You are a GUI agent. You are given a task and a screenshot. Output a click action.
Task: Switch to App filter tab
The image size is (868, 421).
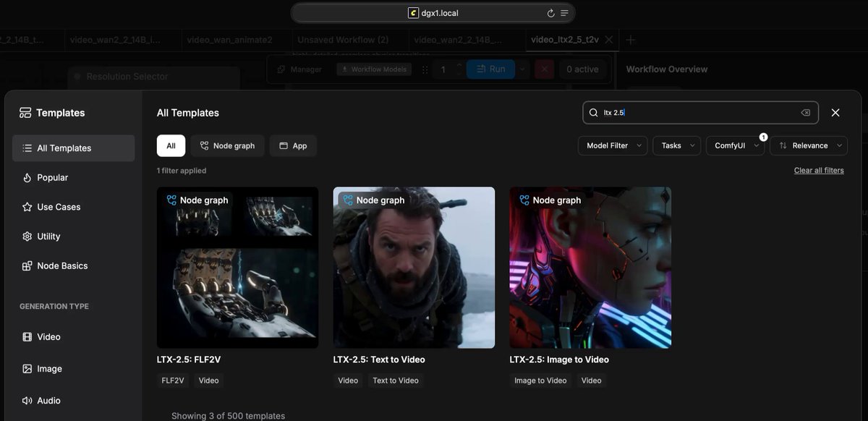tap(293, 145)
